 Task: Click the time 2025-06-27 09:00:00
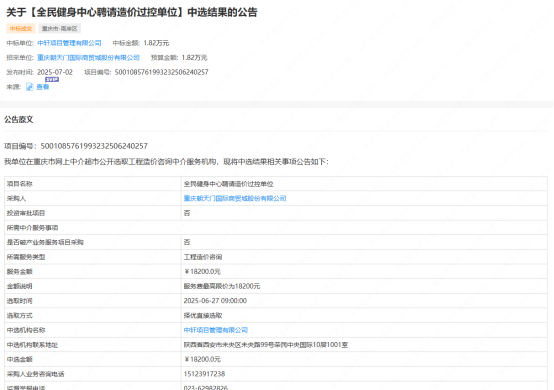coord(215,301)
